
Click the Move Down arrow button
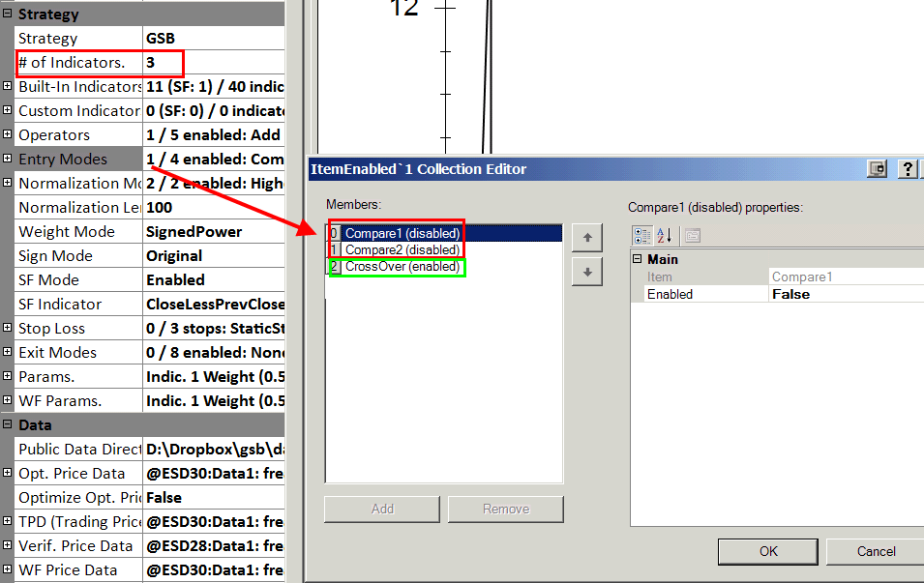point(586,273)
